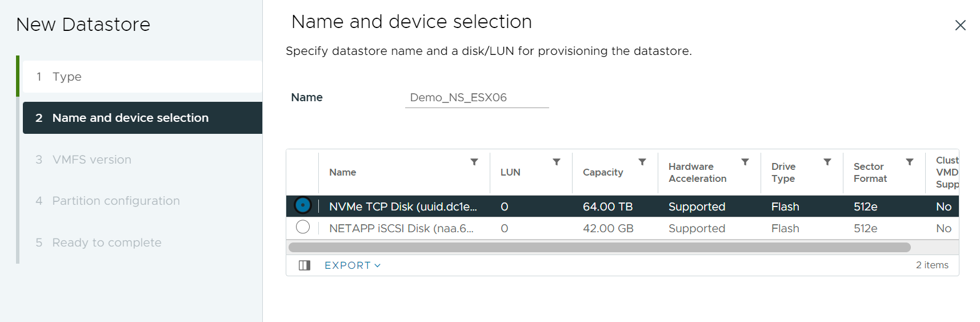Close the New Datastore dialog
This screenshot has width=980, height=322.
tap(960, 25)
